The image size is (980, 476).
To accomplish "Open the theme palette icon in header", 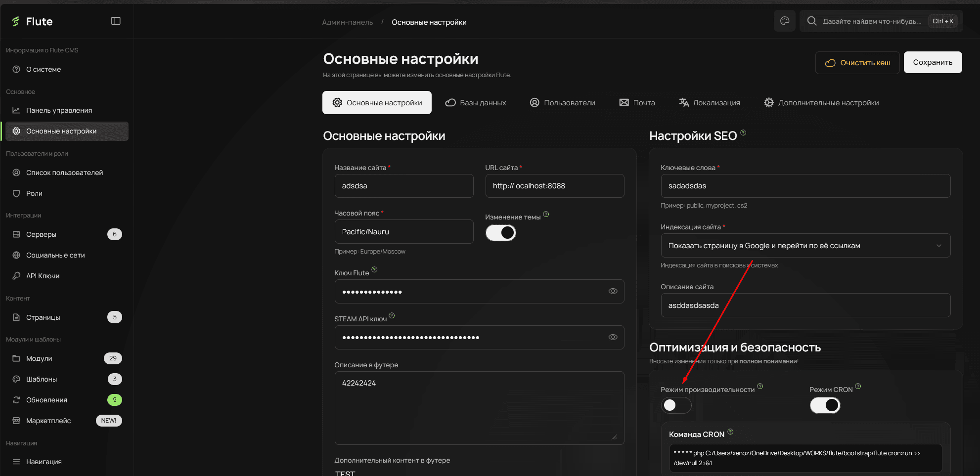I will point(784,21).
